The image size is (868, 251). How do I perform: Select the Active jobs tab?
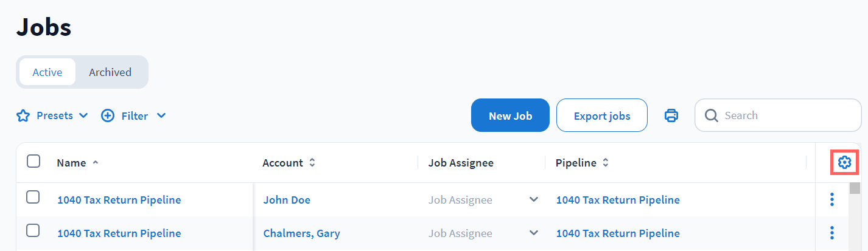click(x=47, y=72)
